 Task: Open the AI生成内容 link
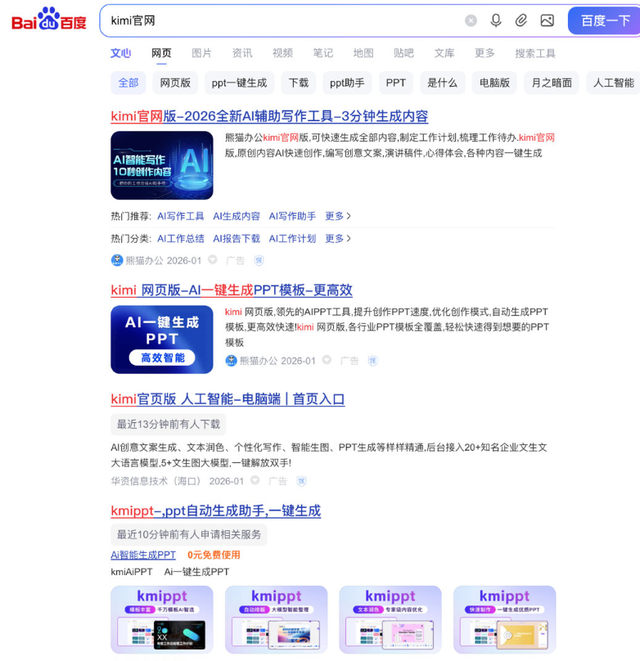pyautogui.click(x=237, y=216)
